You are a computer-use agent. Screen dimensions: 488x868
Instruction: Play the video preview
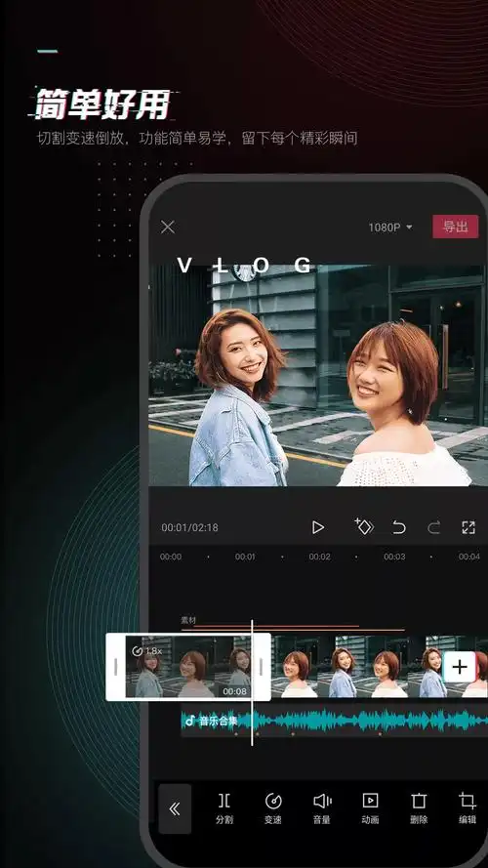(x=317, y=527)
